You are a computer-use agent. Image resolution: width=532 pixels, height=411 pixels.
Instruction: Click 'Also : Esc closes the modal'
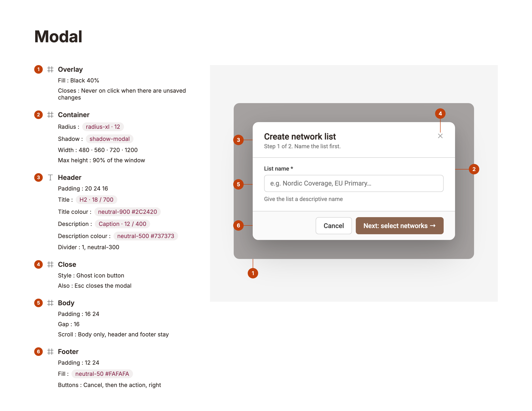click(x=95, y=286)
